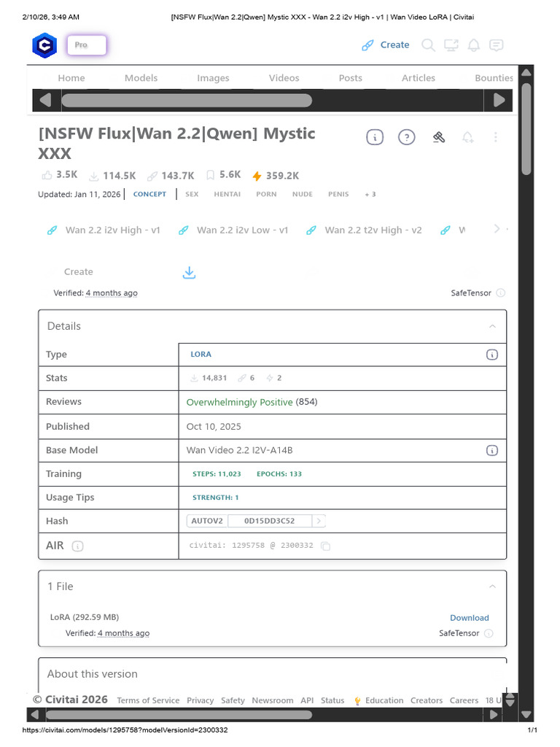Image resolution: width=560 pixels, height=747 pixels.
Task: Toggle model notifications bell-plus icon
Action: pyautogui.click(x=467, y=137)
